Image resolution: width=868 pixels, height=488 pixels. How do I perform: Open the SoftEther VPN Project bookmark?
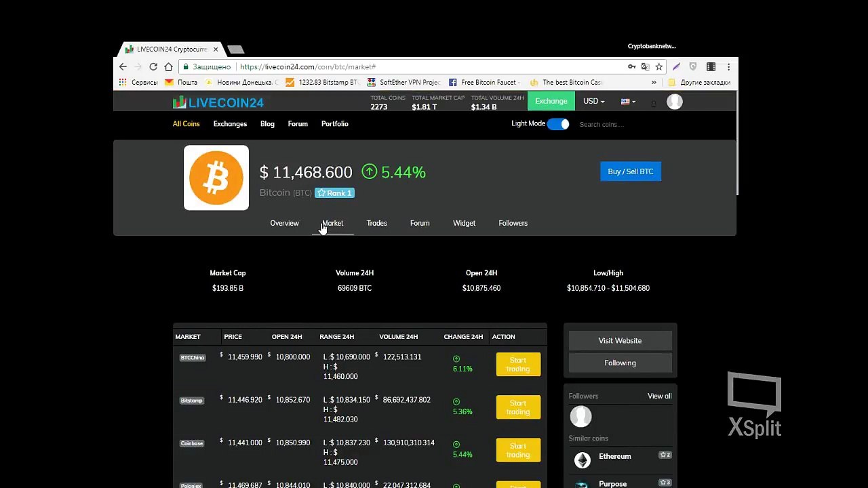(x=403, y=83)
